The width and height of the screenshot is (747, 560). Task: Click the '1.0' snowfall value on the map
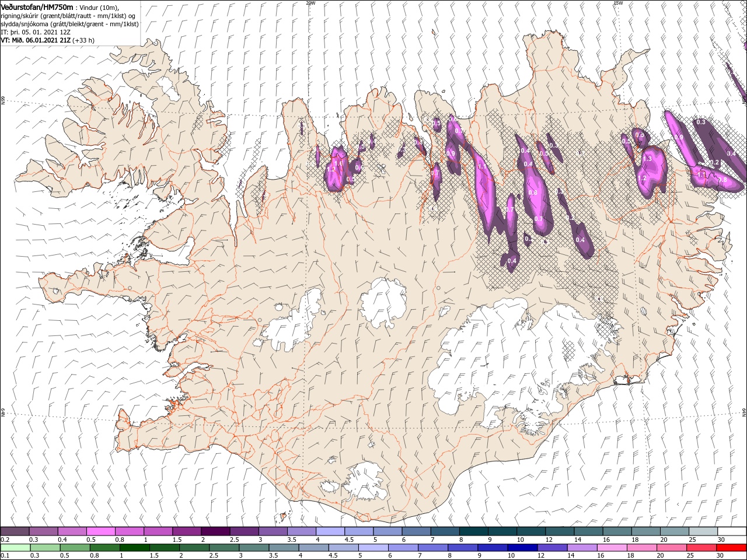coord(338,164)
